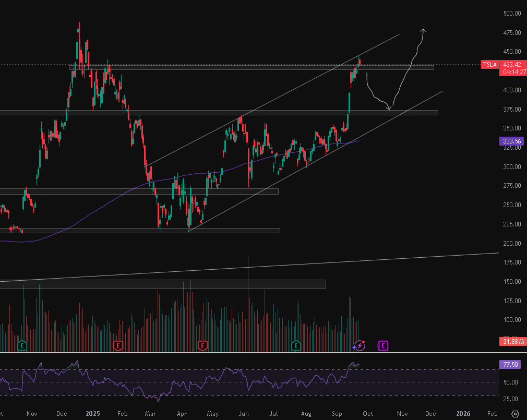
Task: Click the 2025 year label on time axis
Action: click(93, 414)
